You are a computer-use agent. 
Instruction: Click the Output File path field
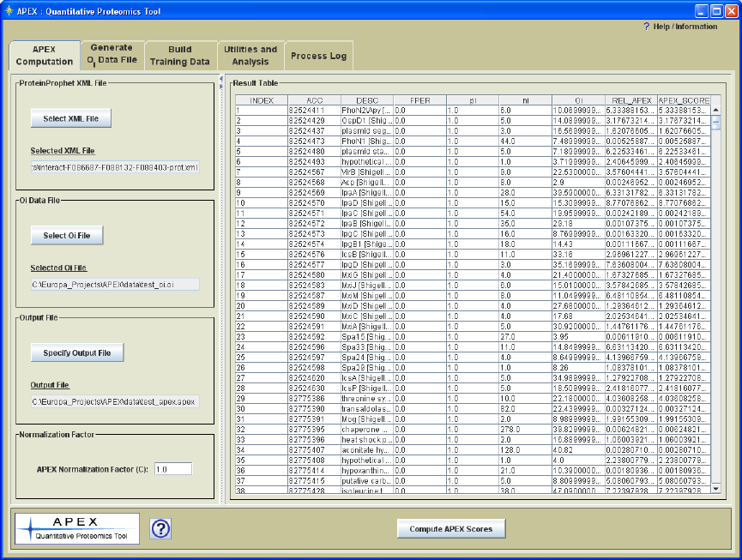click(115, 401)
